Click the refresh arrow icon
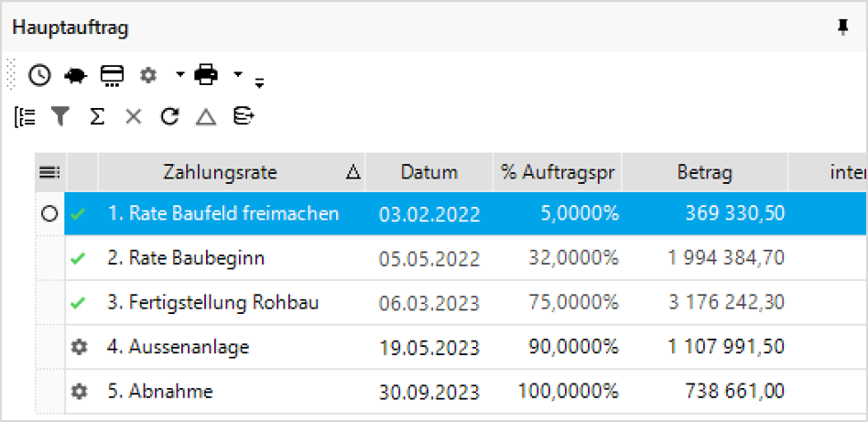This screenshot has width=868, height=422. [x=170, y=116]
